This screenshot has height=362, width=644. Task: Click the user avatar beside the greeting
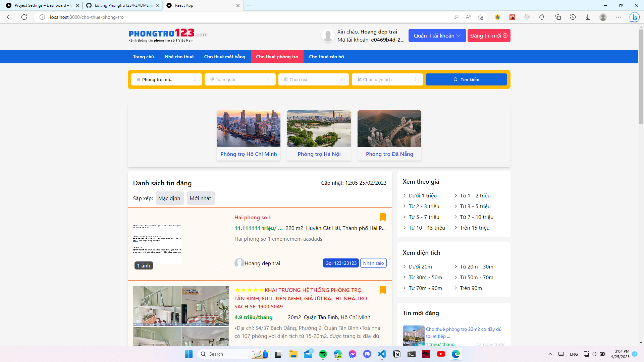pos(328,36)
